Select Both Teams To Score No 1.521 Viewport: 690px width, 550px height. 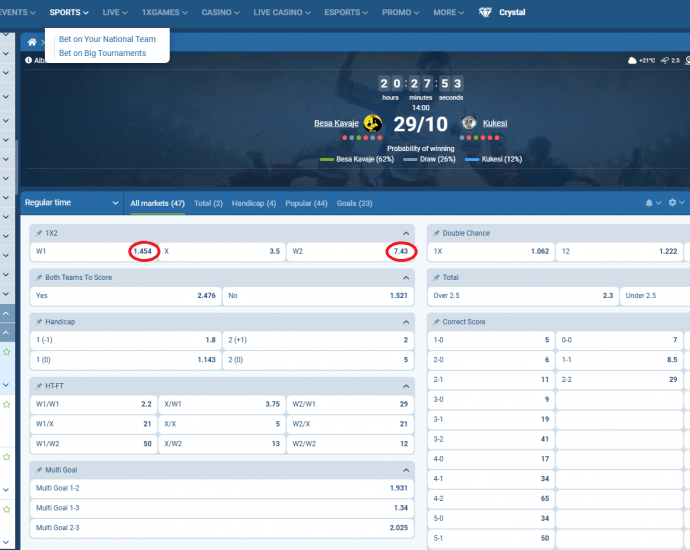(318, 296)
